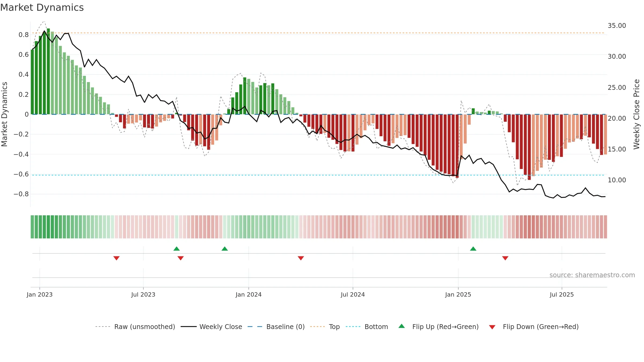Toggle the Top legend entry

[x=325, y=327]
